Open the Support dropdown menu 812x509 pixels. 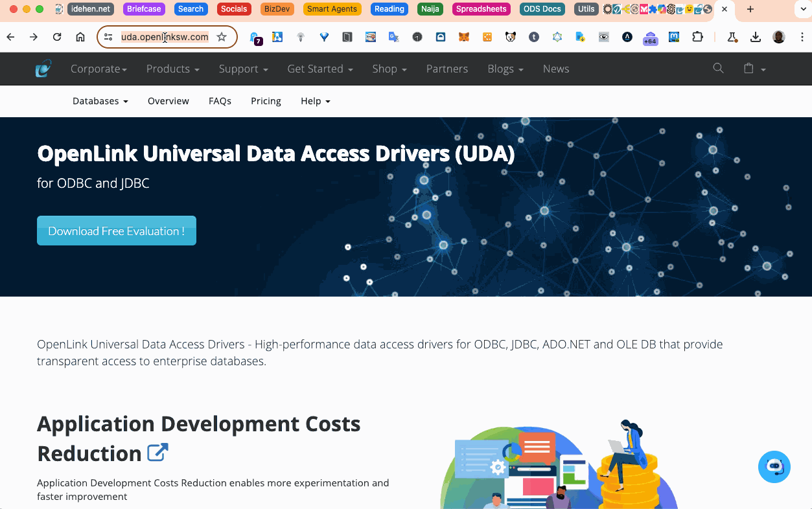tap(243, 69)
